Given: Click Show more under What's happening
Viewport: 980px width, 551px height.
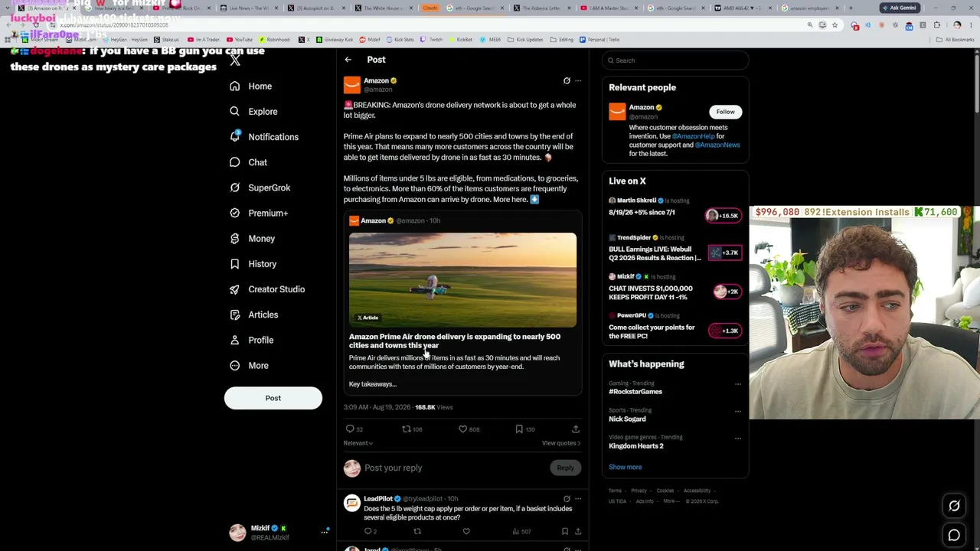Looking at the screenshot, I should [626, 467].
